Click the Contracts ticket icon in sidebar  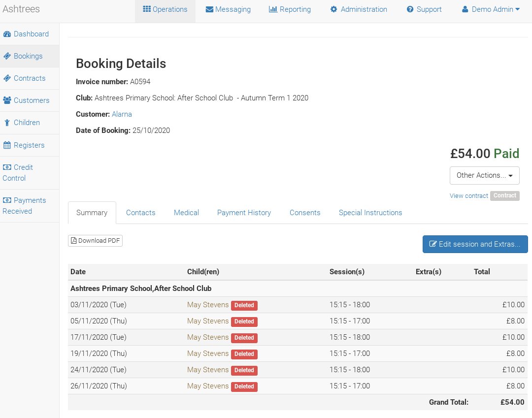[7, 78]
